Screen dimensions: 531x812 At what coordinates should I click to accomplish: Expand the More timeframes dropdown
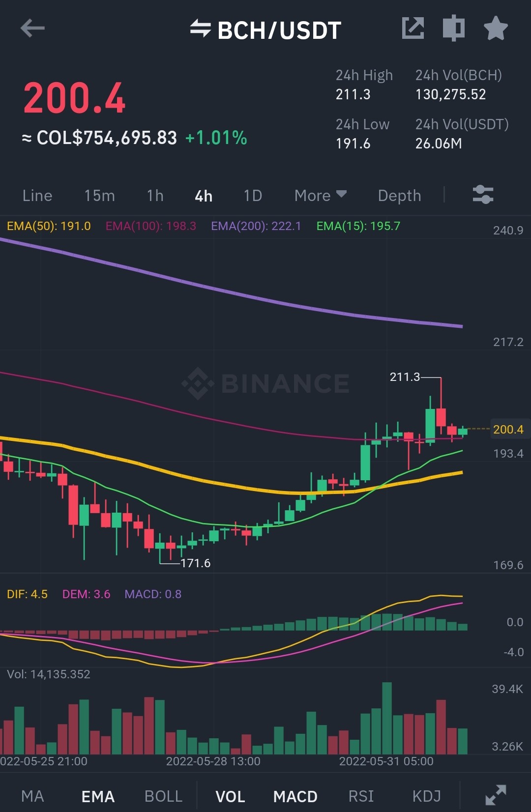click(x=321, y=196)
